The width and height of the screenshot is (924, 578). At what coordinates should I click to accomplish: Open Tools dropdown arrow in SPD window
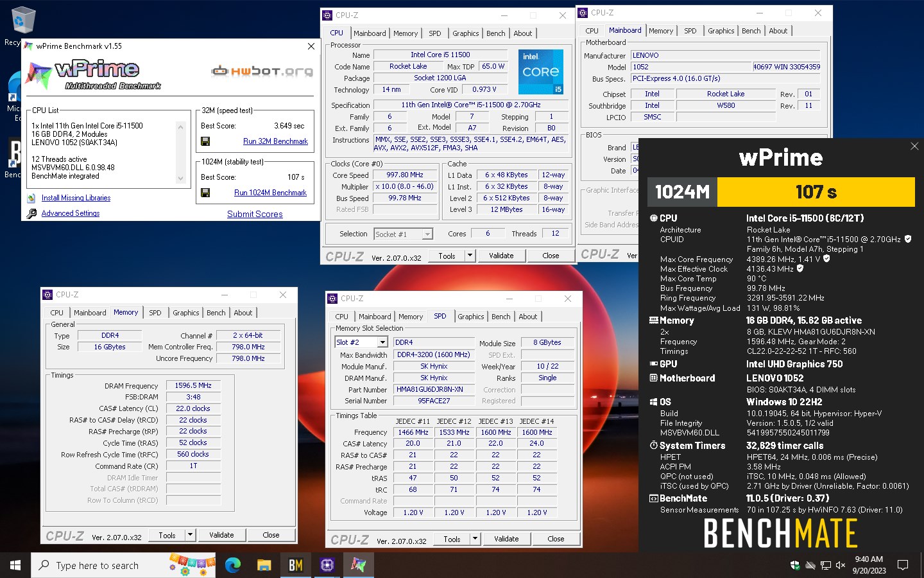click(x=475, y=539)
